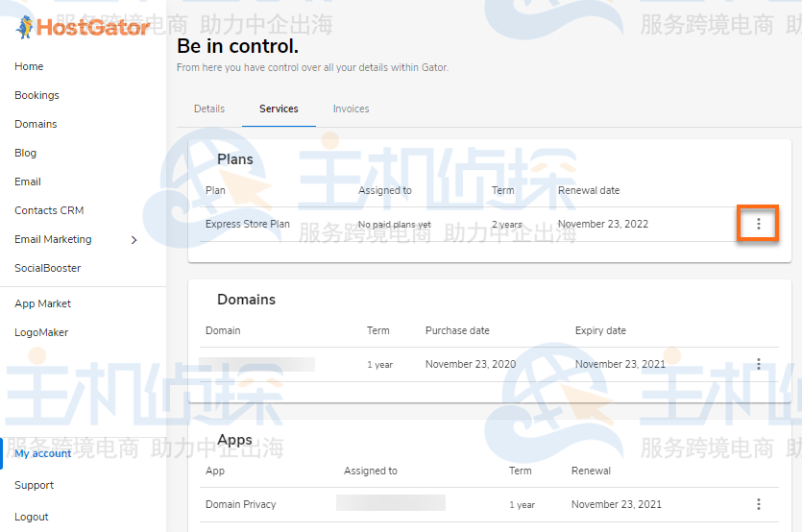Click 'Renewal date' column header in Plans
This screenshot has width=802, height=532.
[589, 190]
